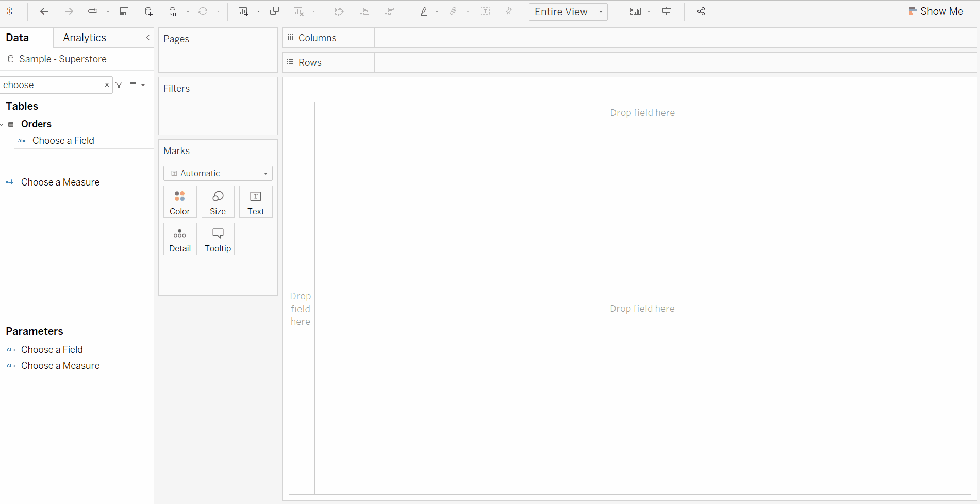Open the Color marks card
The height and width of the screenshot is (504, 980).
pyautogui.click(x=180, y=202)
